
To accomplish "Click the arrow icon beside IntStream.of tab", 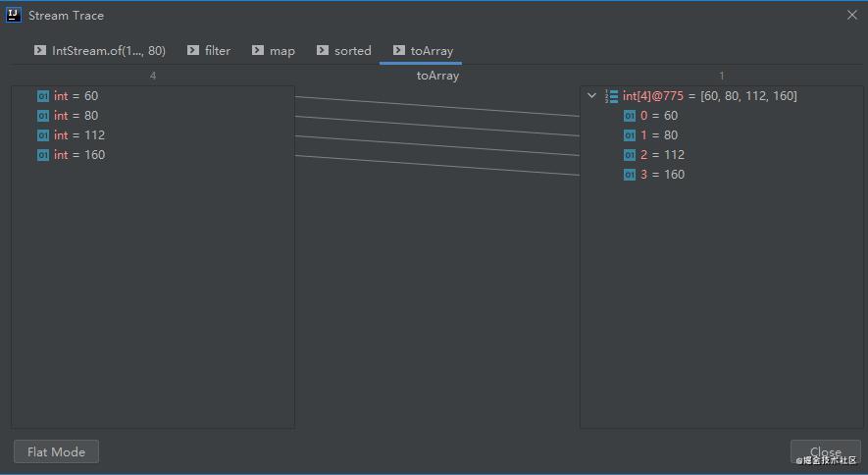I will point(40,50).
